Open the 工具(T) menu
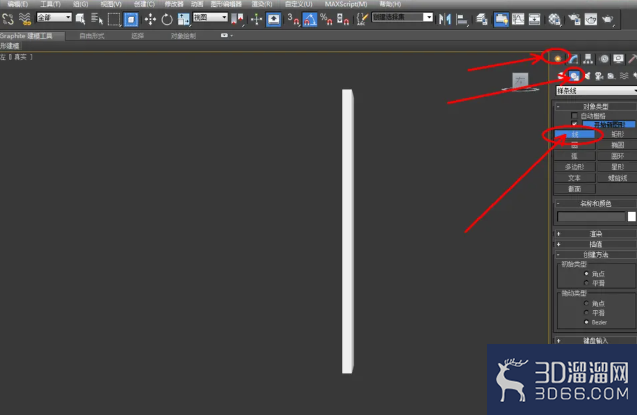 click(x=50, y=4)
